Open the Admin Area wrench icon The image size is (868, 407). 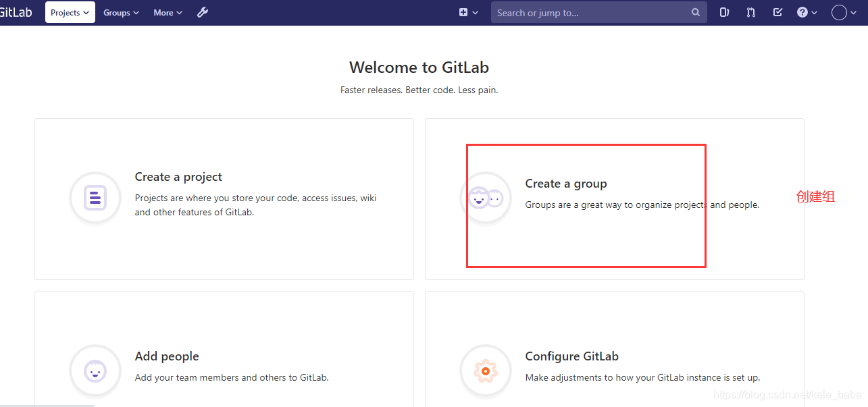point(203,12)
